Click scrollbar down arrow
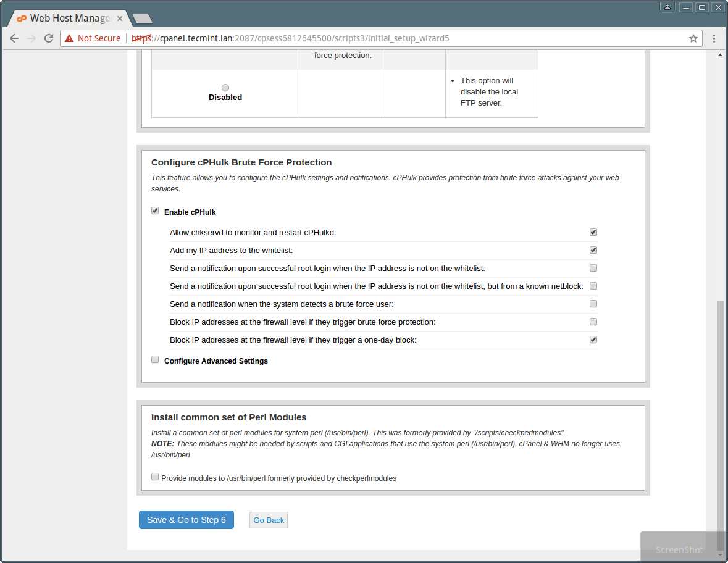 [720, 554]
